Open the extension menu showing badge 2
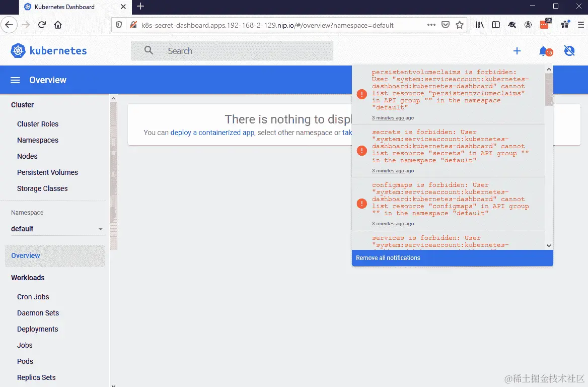The width and height of the screenshot is (588, 387). 544,24
